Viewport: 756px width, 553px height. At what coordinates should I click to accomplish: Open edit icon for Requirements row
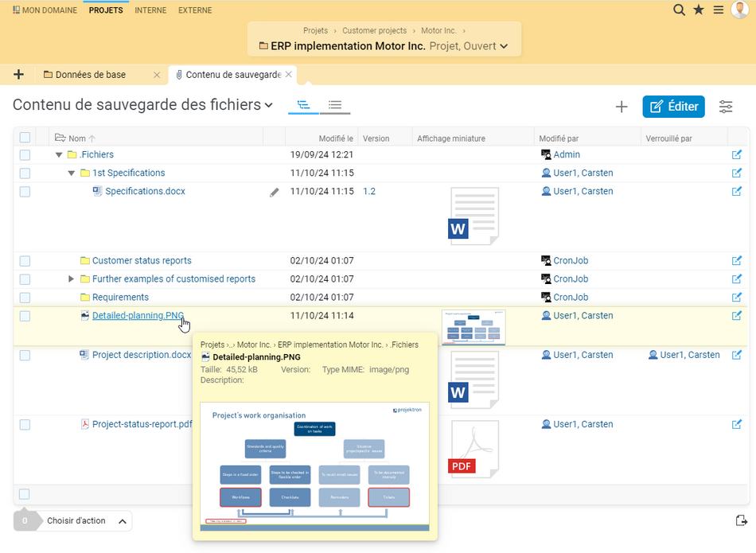(x=737, y=298)
